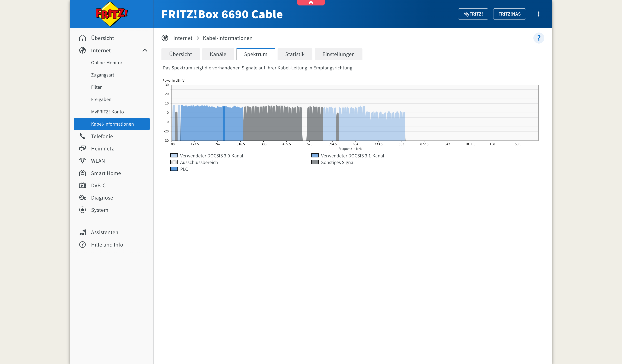Viewport: 622px width, 364px height.
Task: Select Kabel-Informationen in the sidebar
Action: [112, 124]
